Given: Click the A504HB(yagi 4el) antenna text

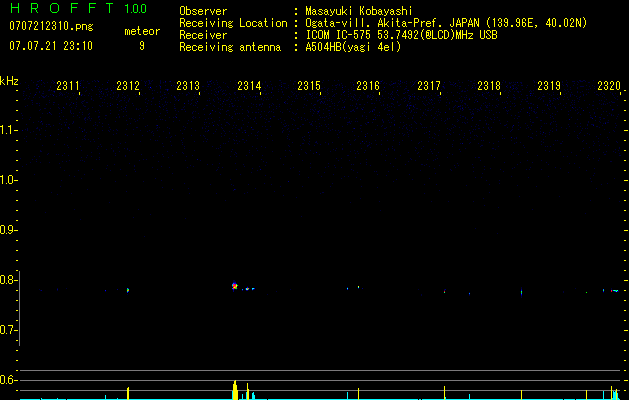Looking at the screenshot, I should [353, 47].
